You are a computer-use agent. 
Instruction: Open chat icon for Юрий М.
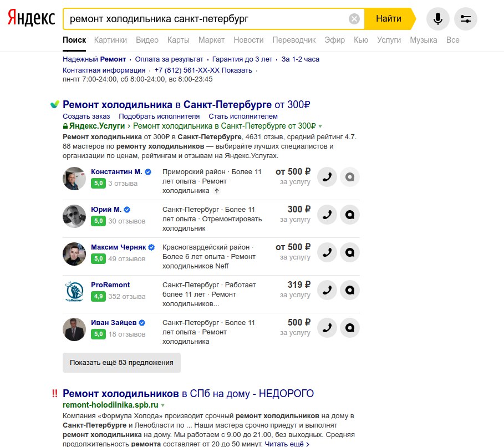tap(350, 215)
